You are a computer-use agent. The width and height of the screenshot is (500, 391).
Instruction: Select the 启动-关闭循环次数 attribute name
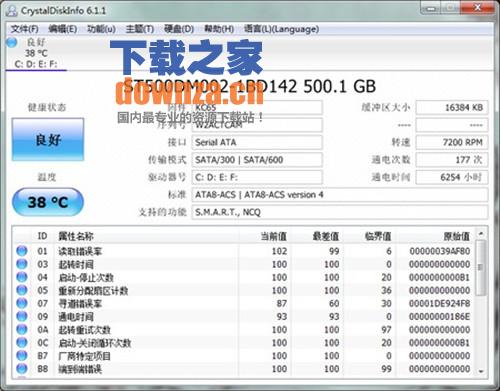click(95, 343)
